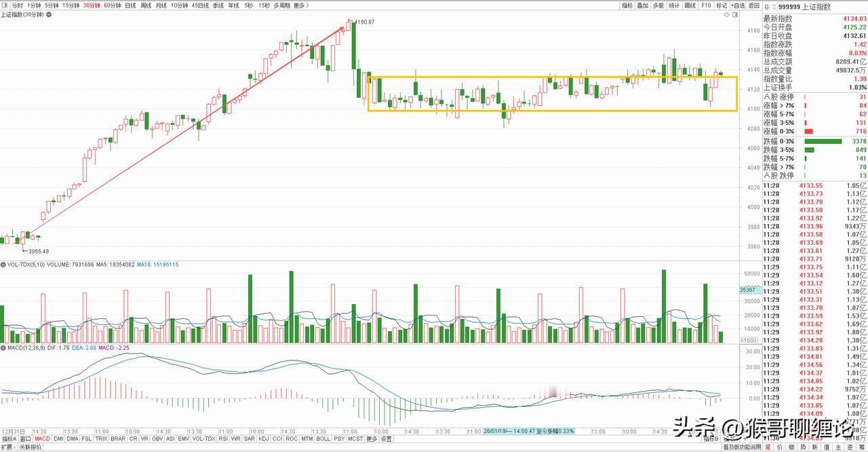This screenshot has height=452, width=868.
Task: Click the 返回 back button
Action: pos(753,5)
